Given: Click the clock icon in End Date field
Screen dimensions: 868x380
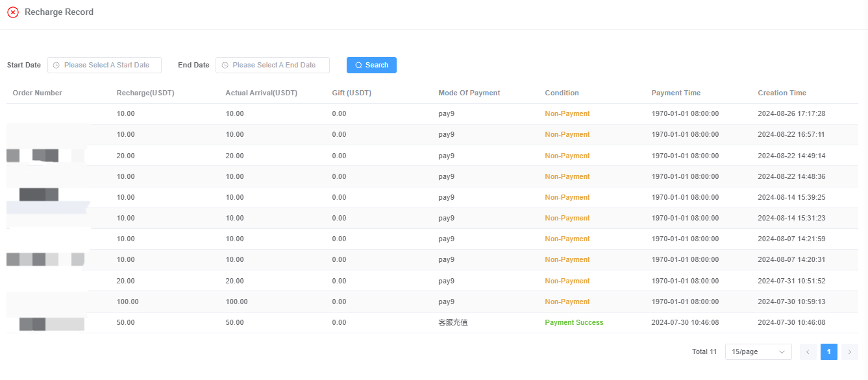Looking at the screenshot, I should click(x=225, y=65).
